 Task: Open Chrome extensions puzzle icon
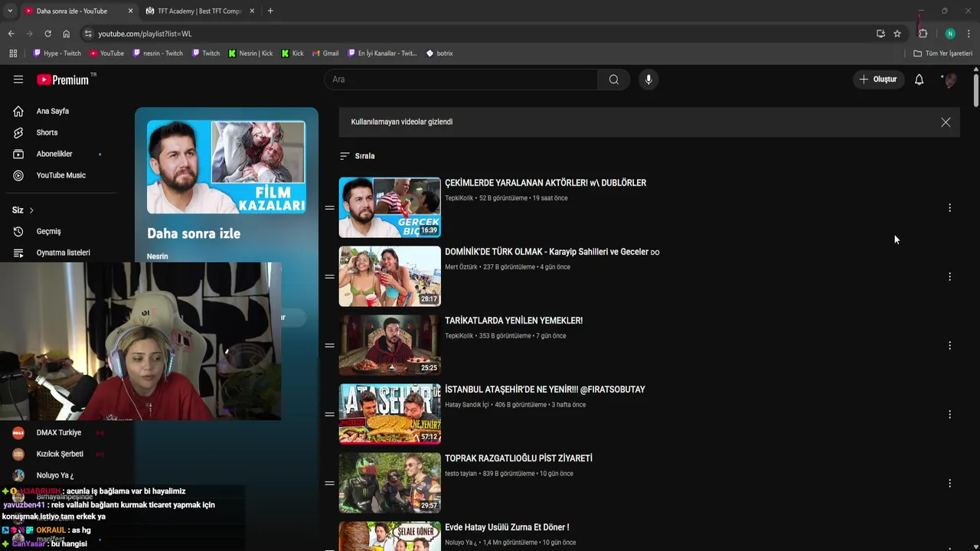[x=923, y=34]
